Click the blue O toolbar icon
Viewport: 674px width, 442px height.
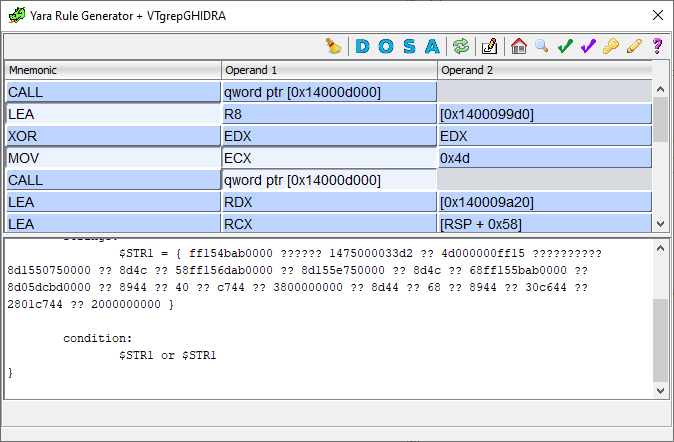386,46
